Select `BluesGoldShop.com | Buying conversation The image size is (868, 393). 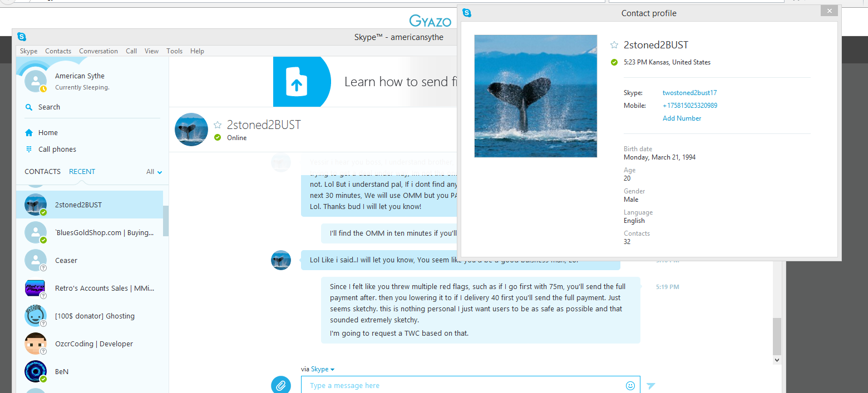click(90, 232)
